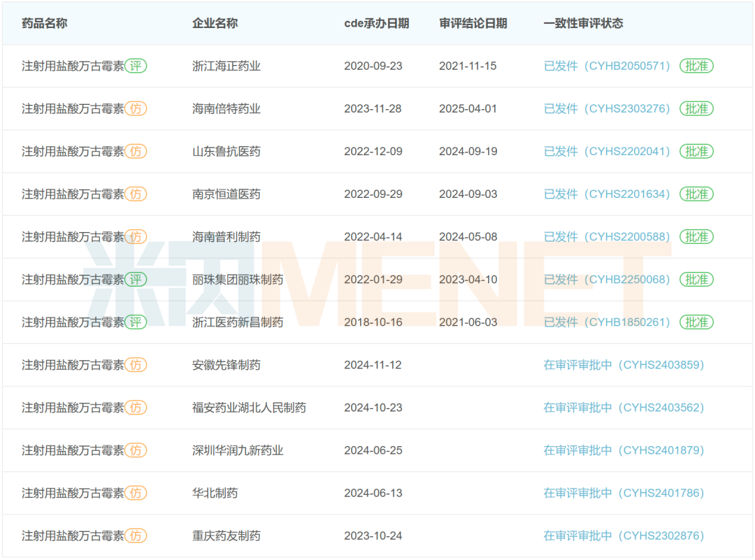This screenshot has height=560, width=755.
Task: Click 批准 tag beside CYHB1850261
Action: pyautogui.click(x=696, y=322)
